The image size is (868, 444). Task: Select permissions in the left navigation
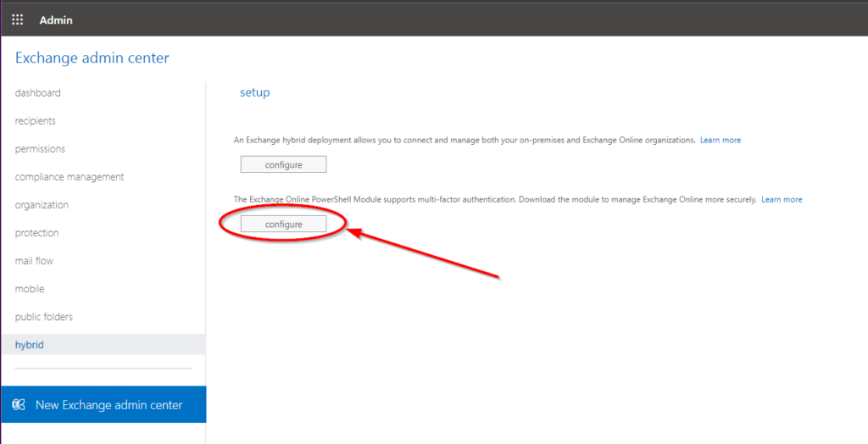point(40,149)
